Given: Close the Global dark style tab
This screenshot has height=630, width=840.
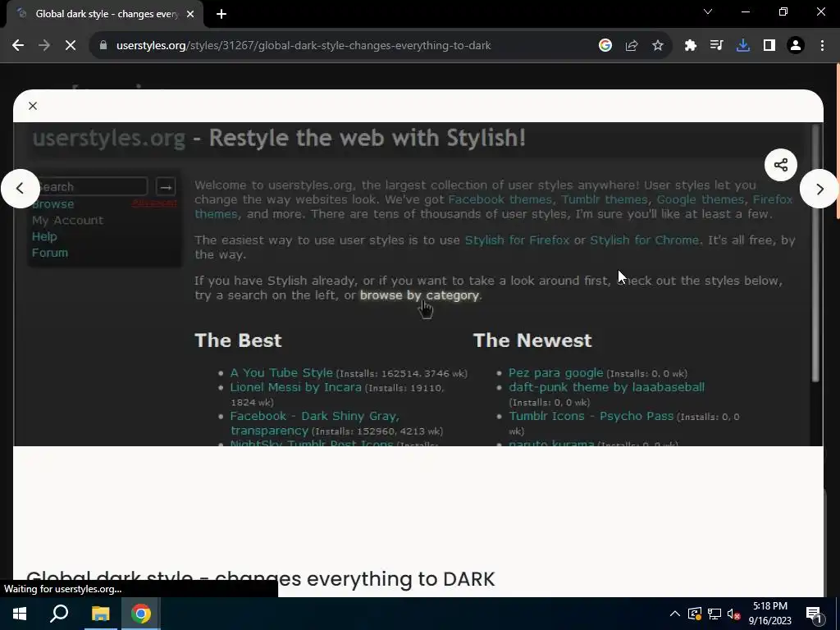Looking at the screenshot, I should tap(190, 14).
